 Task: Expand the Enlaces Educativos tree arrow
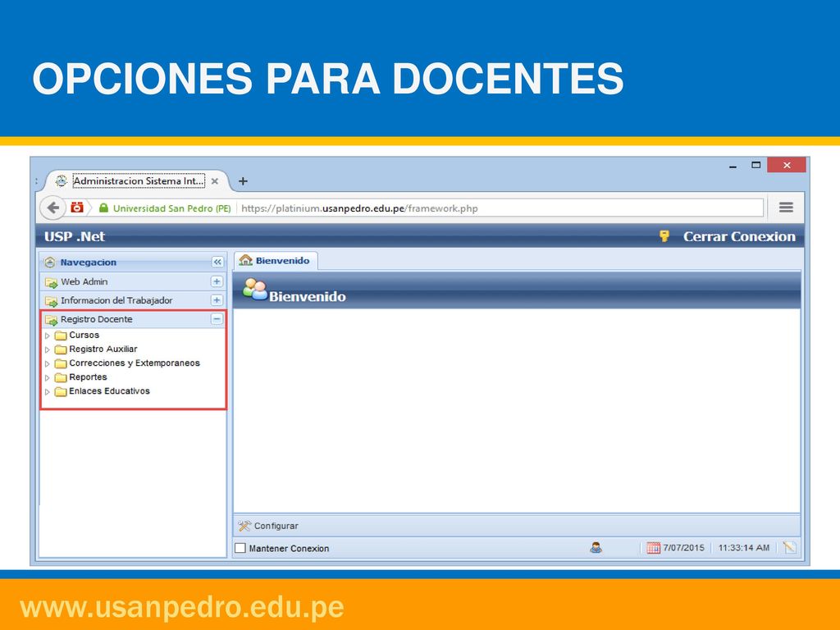point(47,391)
